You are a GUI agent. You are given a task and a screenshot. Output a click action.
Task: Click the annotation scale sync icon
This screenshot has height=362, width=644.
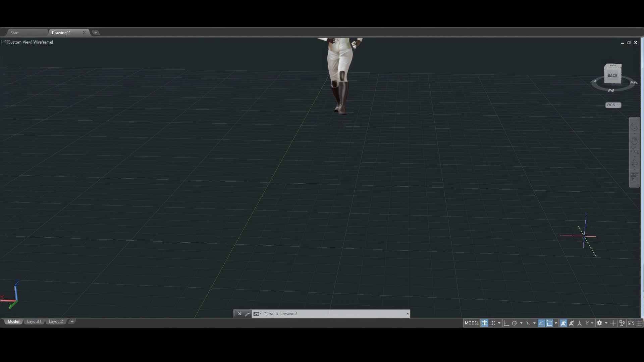point(580,323)
